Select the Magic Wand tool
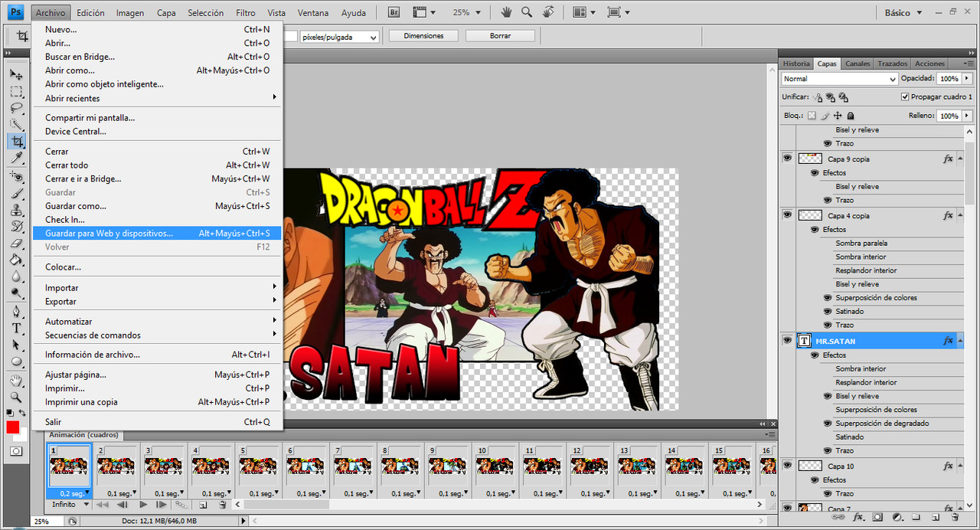 [16, 124]
